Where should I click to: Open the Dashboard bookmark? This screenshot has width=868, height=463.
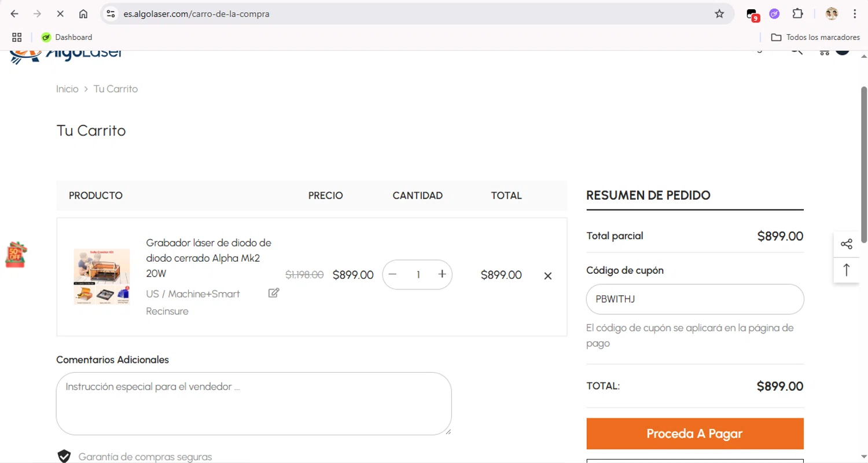point(67,37)
